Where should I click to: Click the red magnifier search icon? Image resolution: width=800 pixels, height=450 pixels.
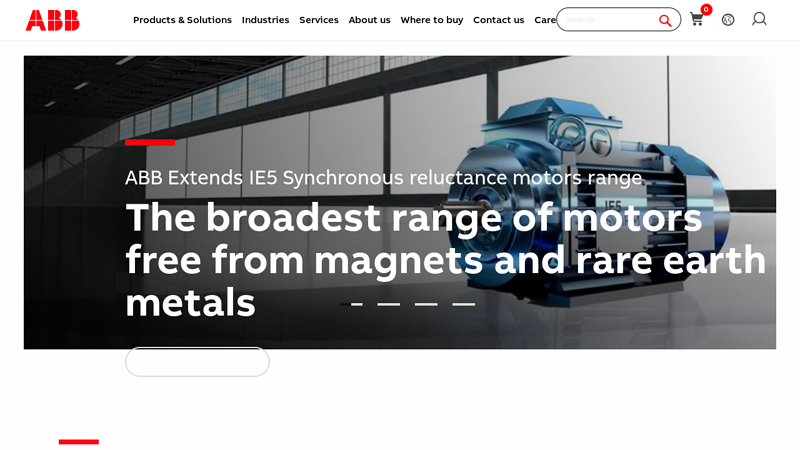[665, 20]
